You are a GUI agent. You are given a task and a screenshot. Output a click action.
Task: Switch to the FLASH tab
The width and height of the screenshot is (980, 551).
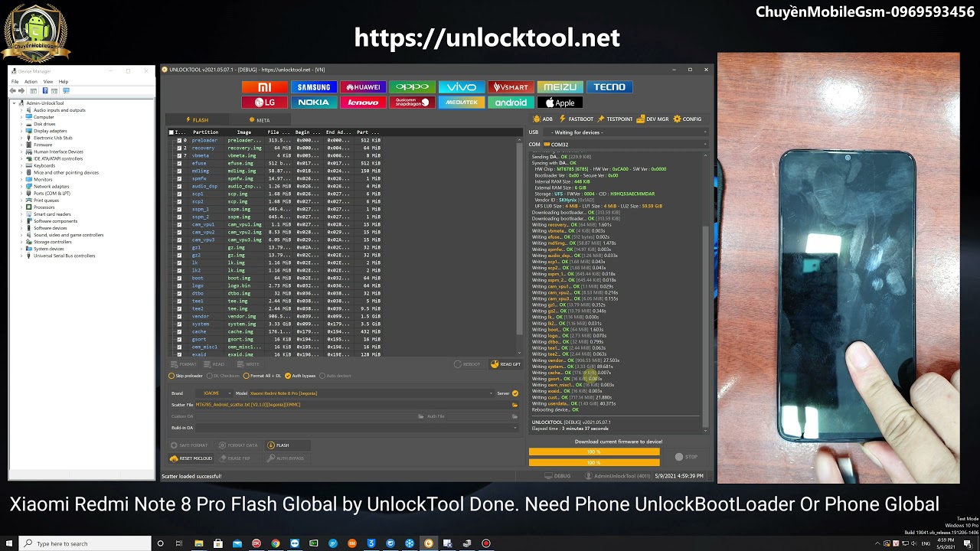click(197, 120)
